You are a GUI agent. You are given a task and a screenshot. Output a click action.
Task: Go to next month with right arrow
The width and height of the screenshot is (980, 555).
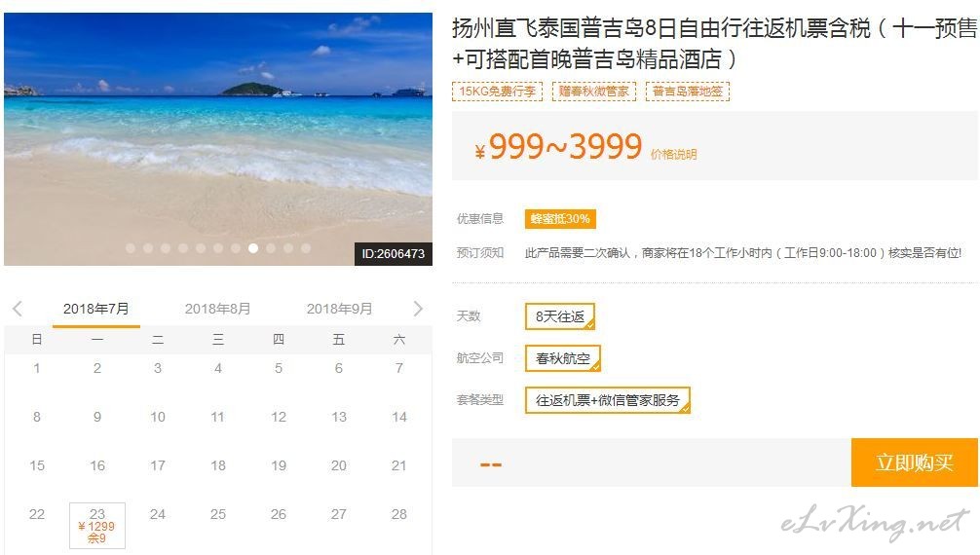tap(418, 308)
